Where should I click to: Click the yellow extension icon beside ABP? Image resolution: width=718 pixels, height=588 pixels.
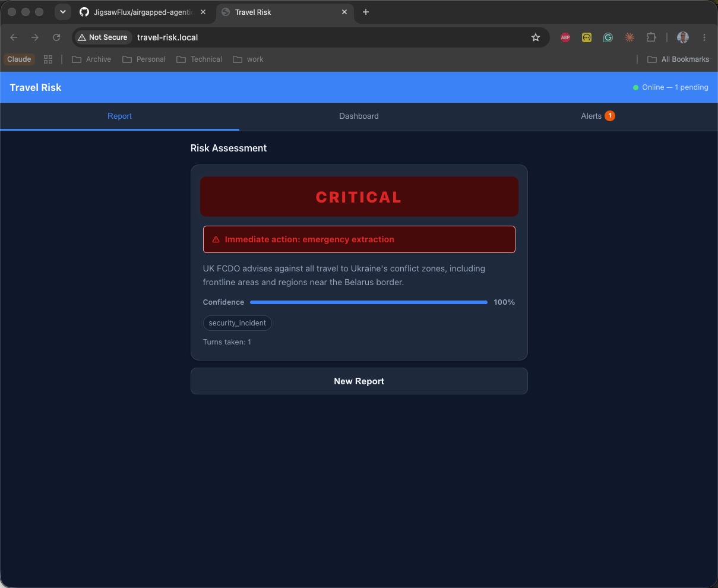point(587,37)
